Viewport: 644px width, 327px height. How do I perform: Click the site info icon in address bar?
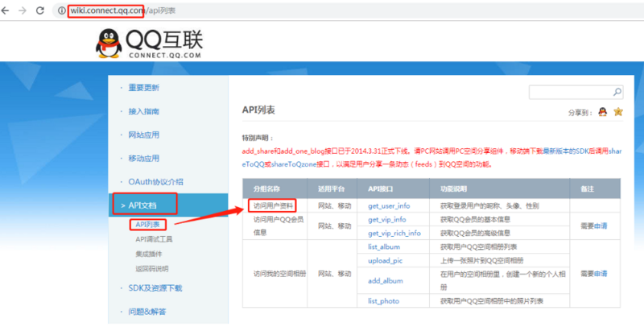(62, 11)
